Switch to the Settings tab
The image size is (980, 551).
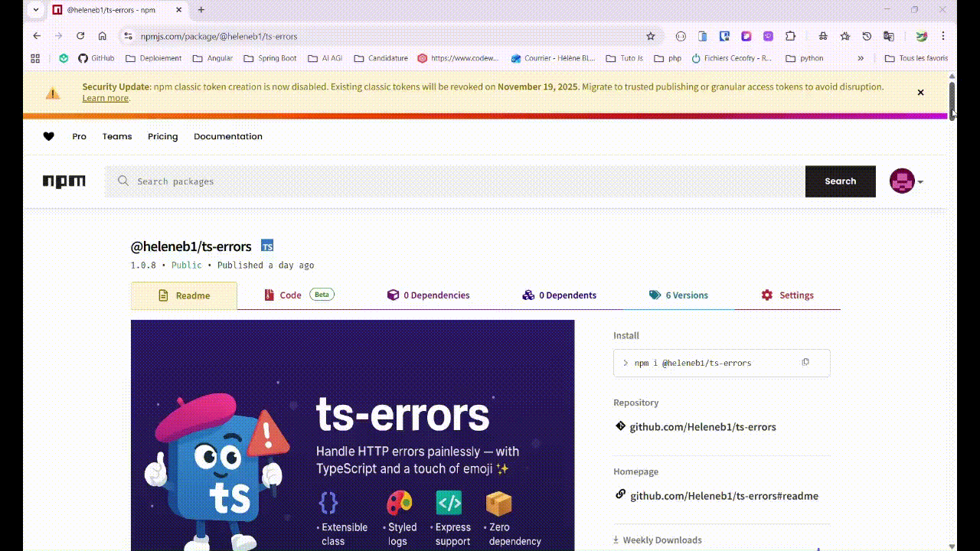coord(787,295)
